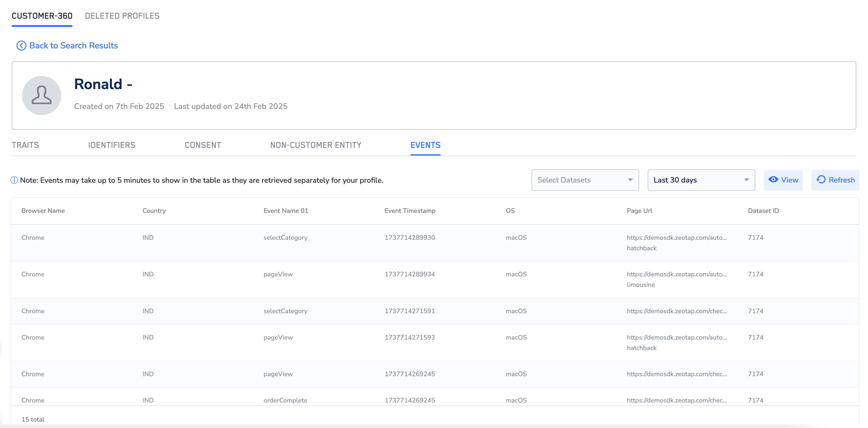The height and width of the screenshot is (428, 868).
Task: Click the Browser Name column header
Action: 43,211
